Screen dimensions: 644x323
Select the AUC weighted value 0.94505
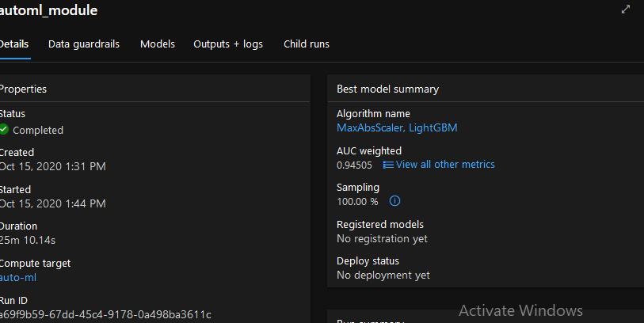[354, 165]
